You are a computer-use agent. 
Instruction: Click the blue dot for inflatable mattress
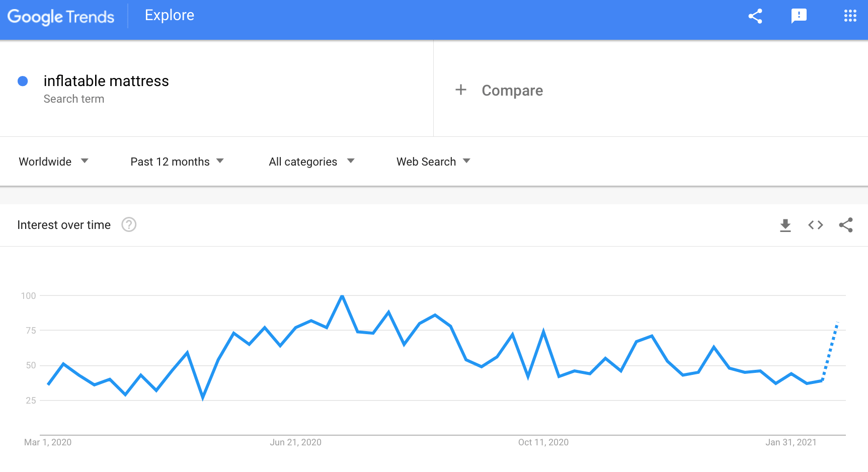coord(23,81)
